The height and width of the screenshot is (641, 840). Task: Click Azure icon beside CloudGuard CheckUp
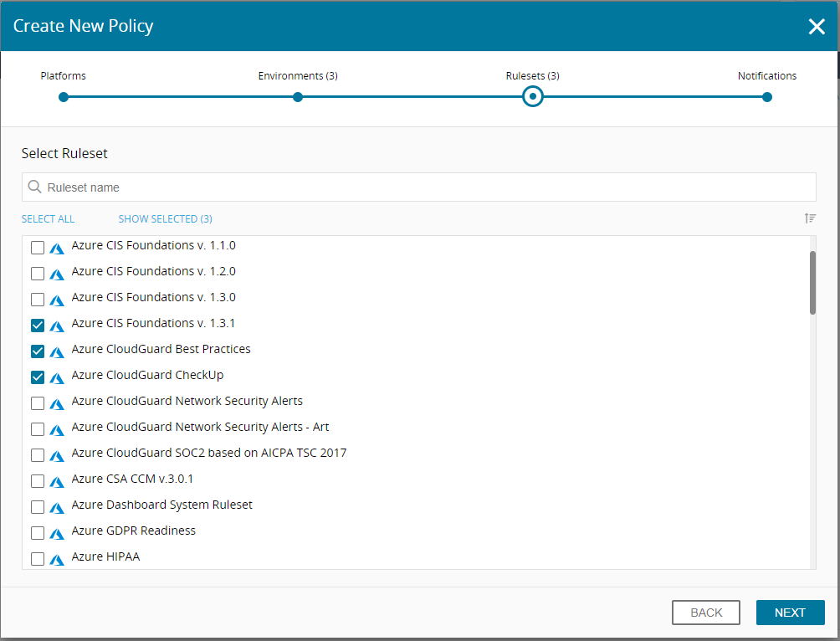click(x=57, y=378)
